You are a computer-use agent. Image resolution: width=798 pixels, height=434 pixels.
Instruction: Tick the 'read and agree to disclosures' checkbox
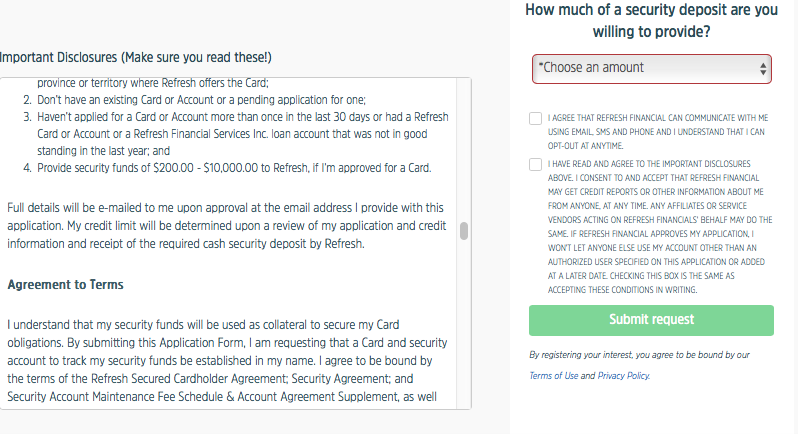tap(537, 163)
